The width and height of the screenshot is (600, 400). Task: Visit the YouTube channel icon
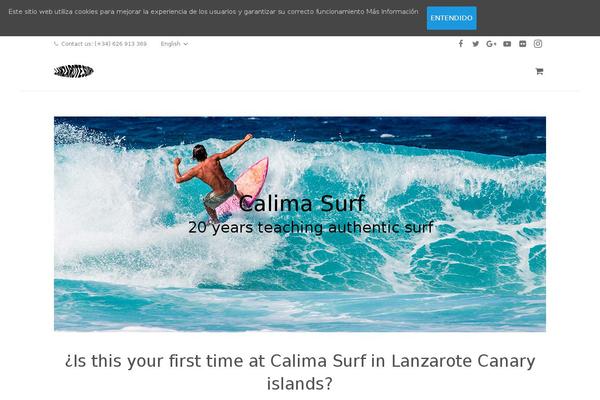(x=507, y=44)
